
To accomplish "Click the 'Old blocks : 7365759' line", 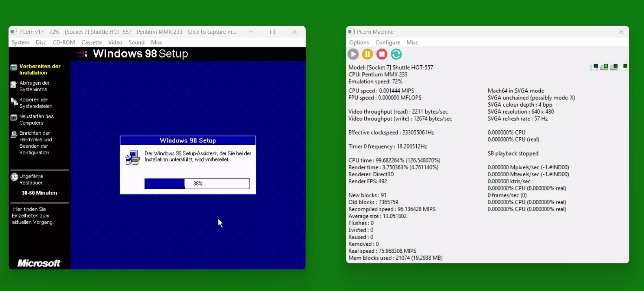I will click(373, 202).
